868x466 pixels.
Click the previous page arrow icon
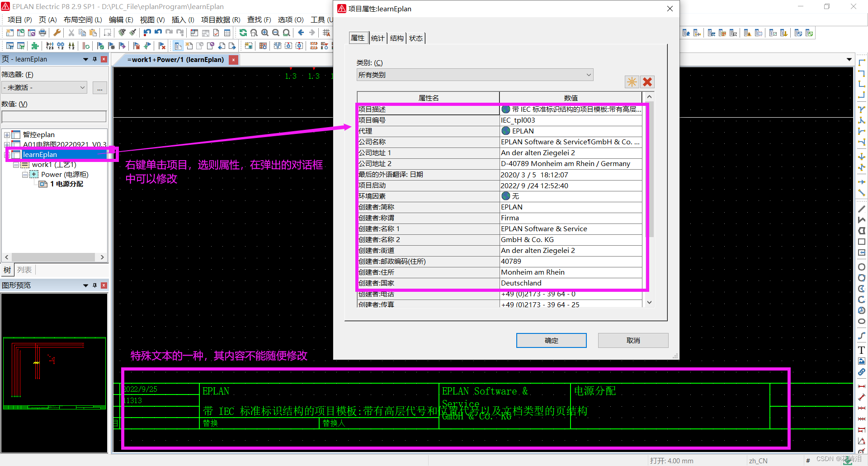pos(222,46)
